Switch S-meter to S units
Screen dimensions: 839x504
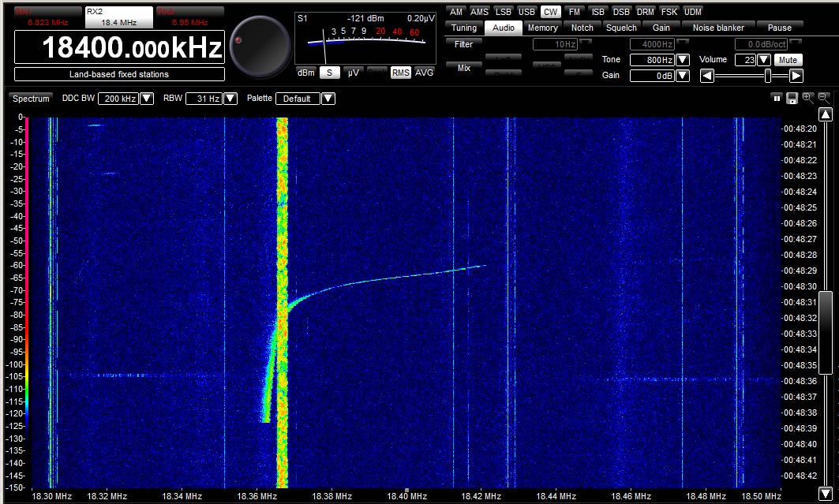[330, 73]
